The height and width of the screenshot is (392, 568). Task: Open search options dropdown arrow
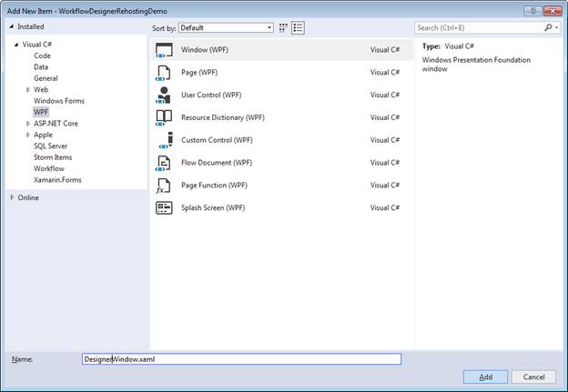click(x=556, y=27)
